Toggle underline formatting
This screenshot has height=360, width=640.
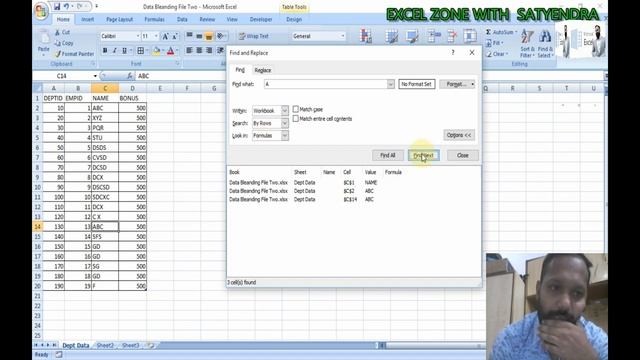coord(124,51)
